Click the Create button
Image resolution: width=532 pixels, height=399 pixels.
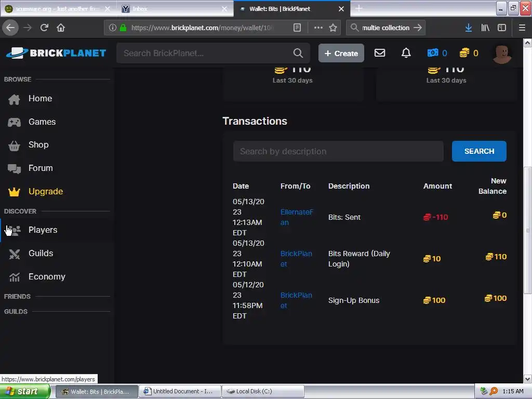tap(341, 54)
